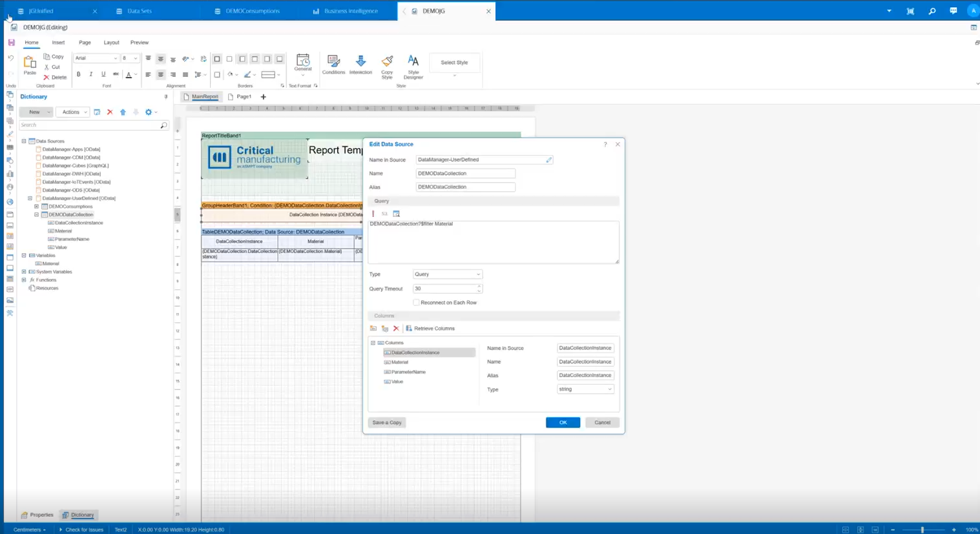Click the edit pencil in Name in Source
980x534 pixels.
click(549, 159)
